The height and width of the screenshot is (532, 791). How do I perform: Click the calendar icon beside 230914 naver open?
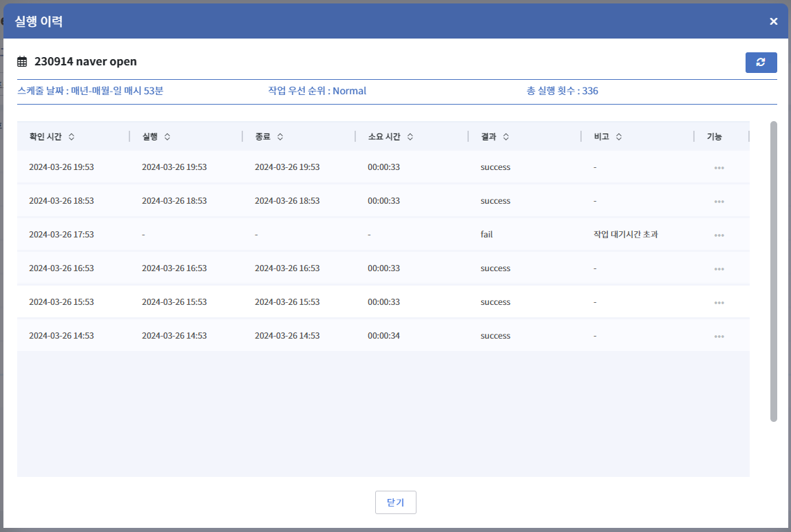point(22,61)
